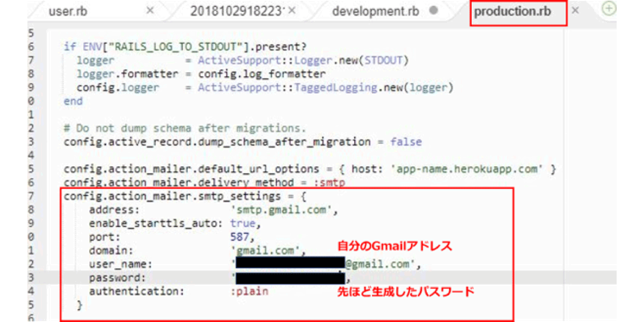This screenshot has height=322, width=644.
Task: Click the dump_schema_after_migration false value
Action: (406, 142)
